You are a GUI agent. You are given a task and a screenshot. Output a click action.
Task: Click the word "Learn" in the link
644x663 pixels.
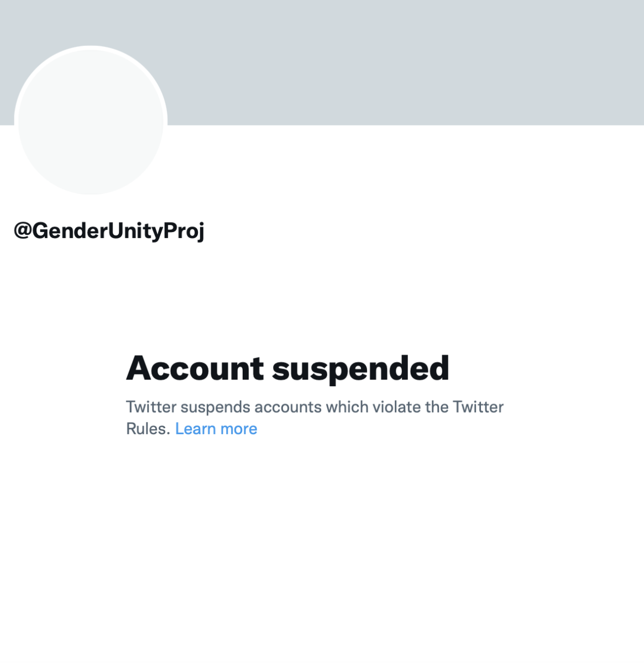pyautogui.click(x=195, y=429)
